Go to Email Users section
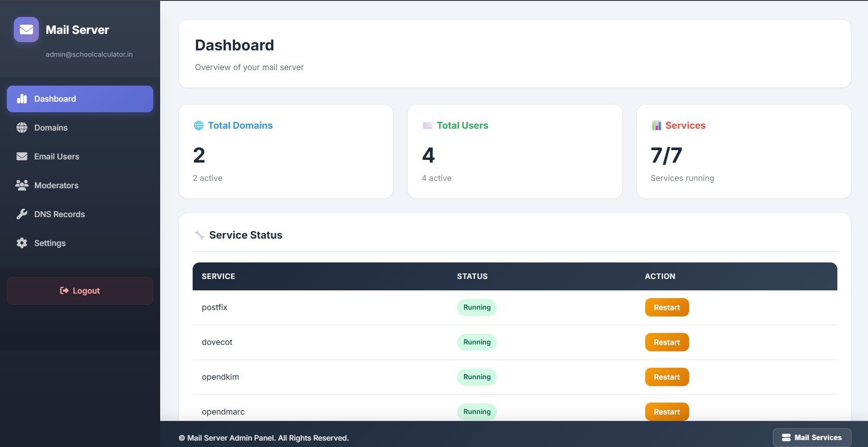Screen dimensions: 868x447 [x=57, y=157]
